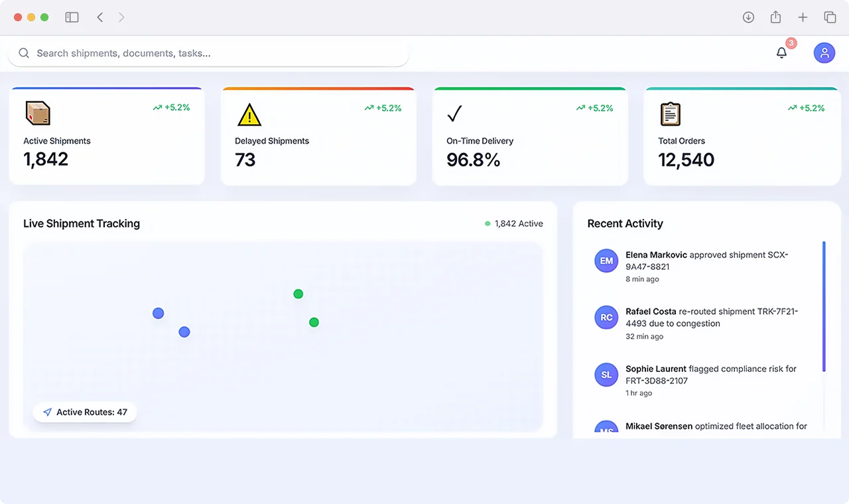Click the Active Shipments trend indicator
The image size is (849, 504).
pyautogui.click(x=171, y=107)
